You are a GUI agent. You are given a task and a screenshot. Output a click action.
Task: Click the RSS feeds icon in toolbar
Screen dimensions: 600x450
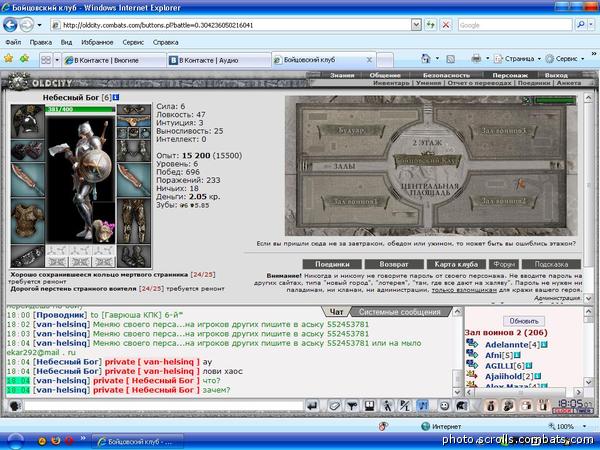coord(451,59)
